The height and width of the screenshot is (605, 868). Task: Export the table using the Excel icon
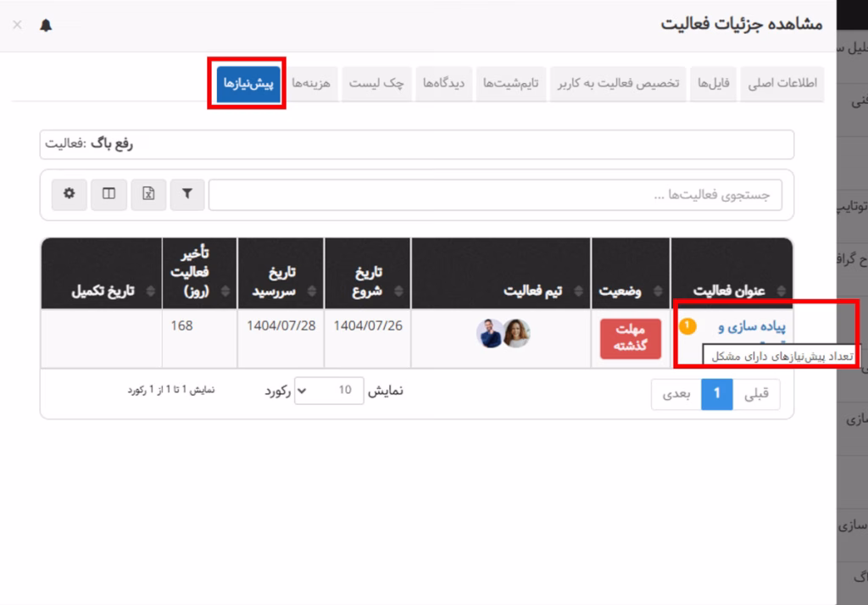tap(147, 194)
